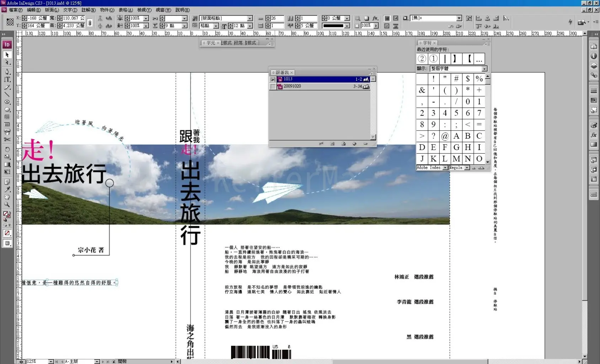The height and width of the screenshot is (364, 600).
Task: Open the 表格 menu
Action: click(125, 10)
